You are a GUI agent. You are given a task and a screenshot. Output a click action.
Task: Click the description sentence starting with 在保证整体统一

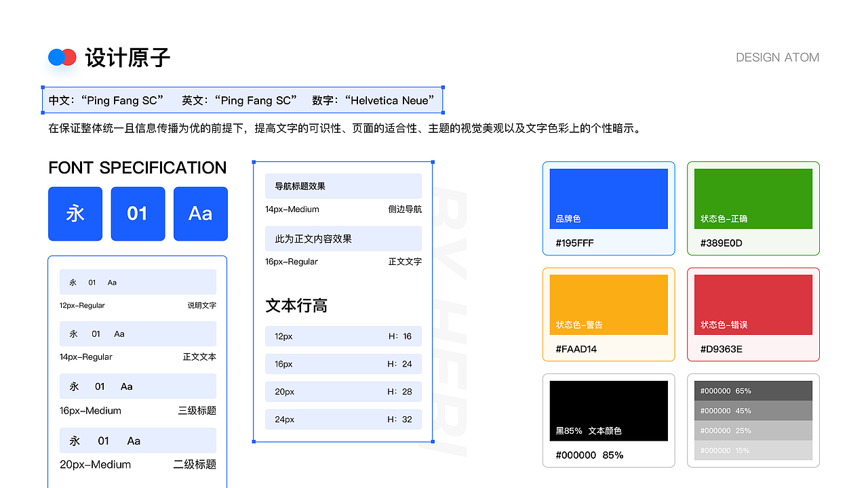point(344,128)
